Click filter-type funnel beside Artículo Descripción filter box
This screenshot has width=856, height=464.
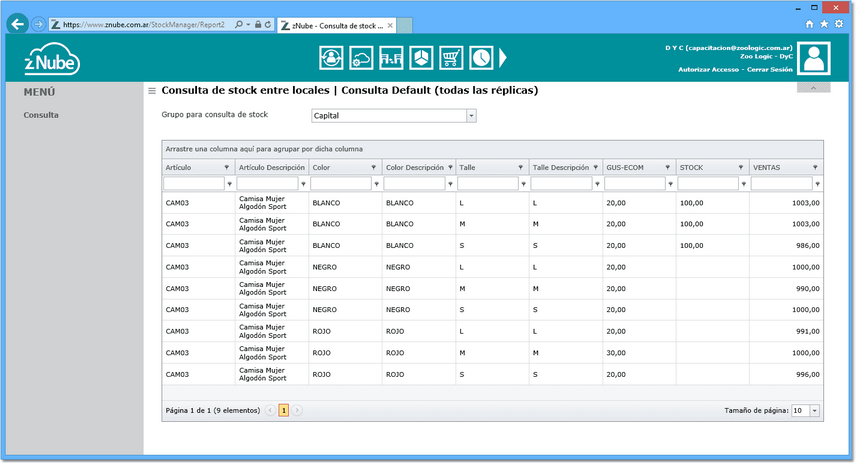(303, 185)
